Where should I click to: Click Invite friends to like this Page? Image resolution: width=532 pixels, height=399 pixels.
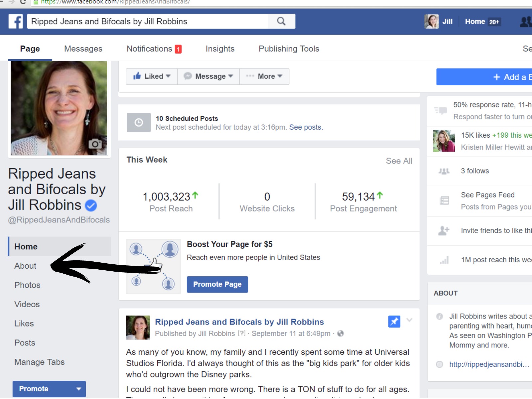pos(496,231)
